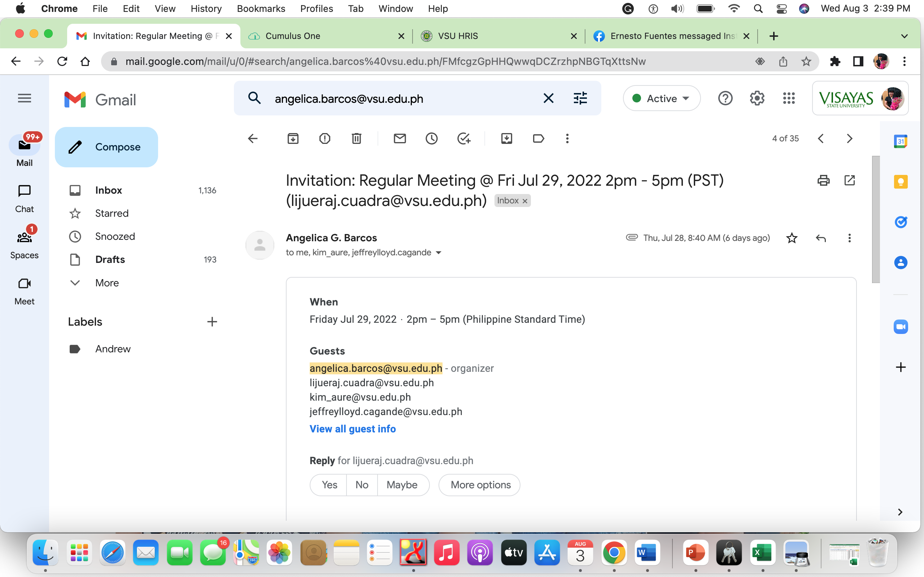Print the conversation with the printer icon

pos(823,180)
